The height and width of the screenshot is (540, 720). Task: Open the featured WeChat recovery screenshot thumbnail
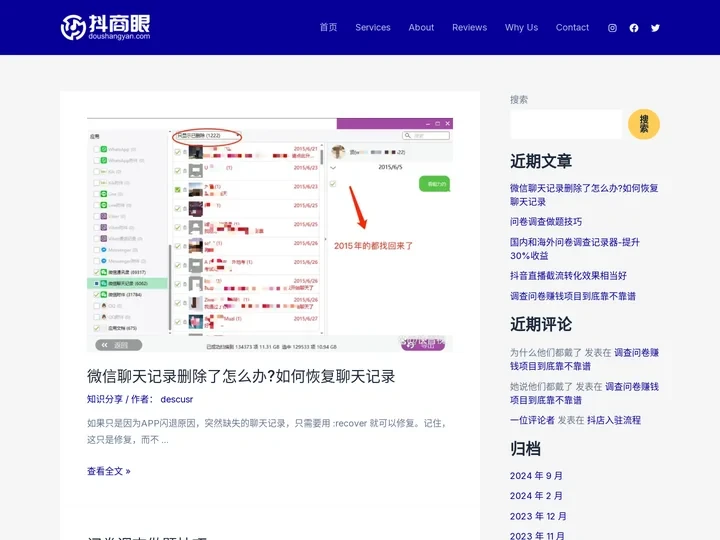pyautogui.click(x=270, y=235)
